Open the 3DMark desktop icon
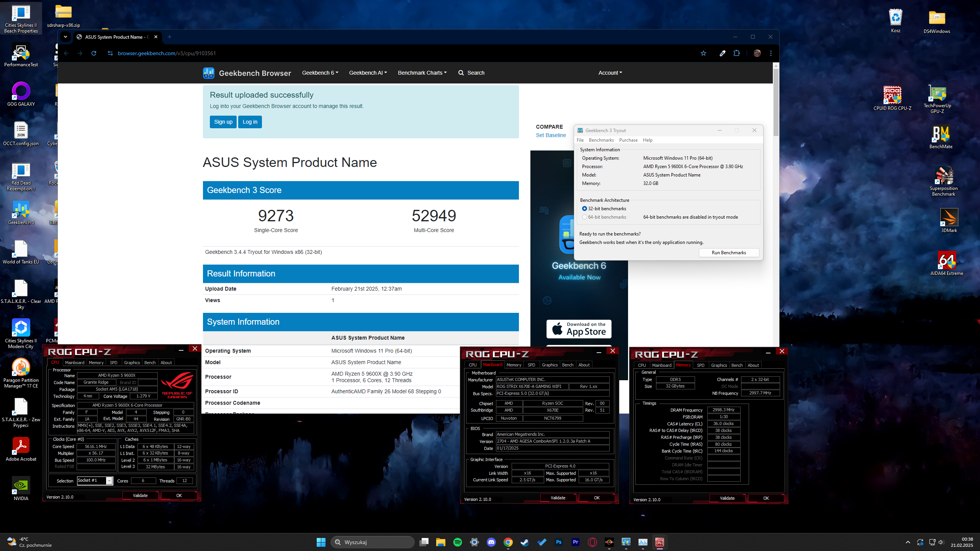The width and height of the screenshot is (980, 551). pyautogui.click(x=949, y=221)
